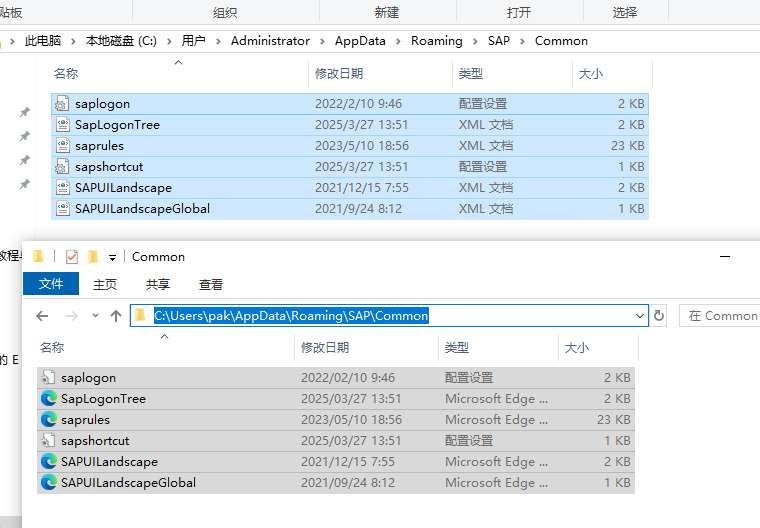Click the saprules XML icon in the Administrator window
Image resolution: width=760 pixels, height=528 pixels.
(x=63, y=145)
